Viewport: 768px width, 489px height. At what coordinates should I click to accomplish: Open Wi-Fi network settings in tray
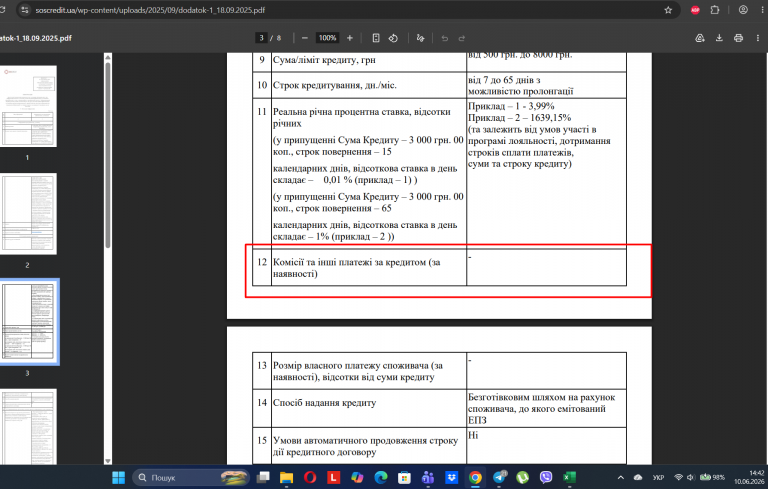(678, 477)
